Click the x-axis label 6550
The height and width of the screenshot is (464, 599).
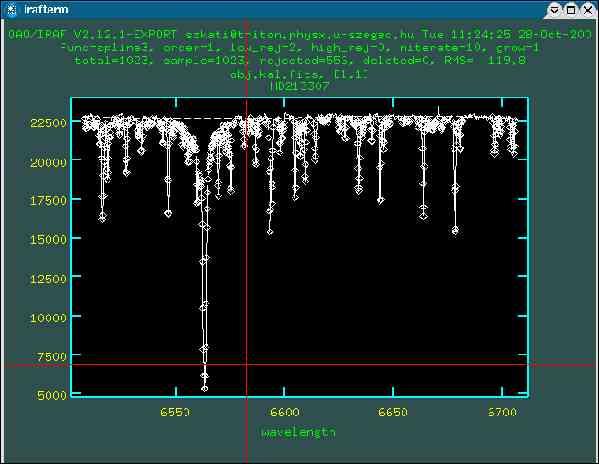[175, 412]
